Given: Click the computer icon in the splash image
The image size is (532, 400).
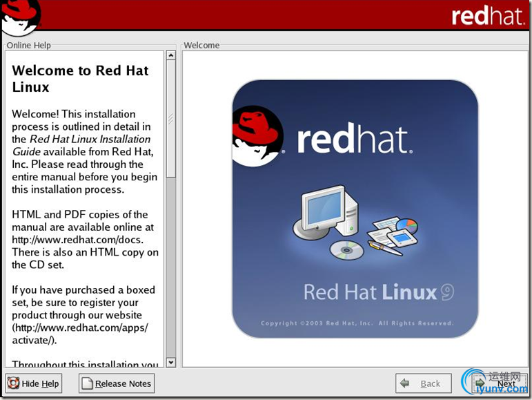Looking at the screenshot, I should pos(326,212).
